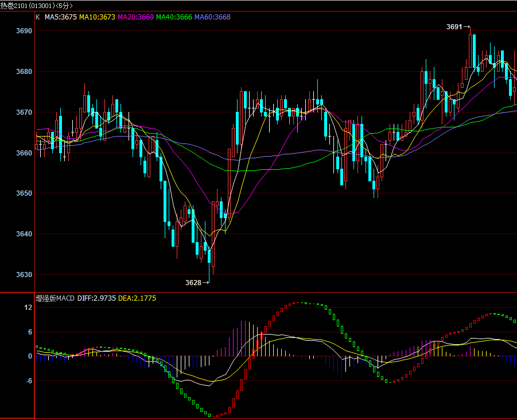Click the 3640 price axis label

click(24, 234)
